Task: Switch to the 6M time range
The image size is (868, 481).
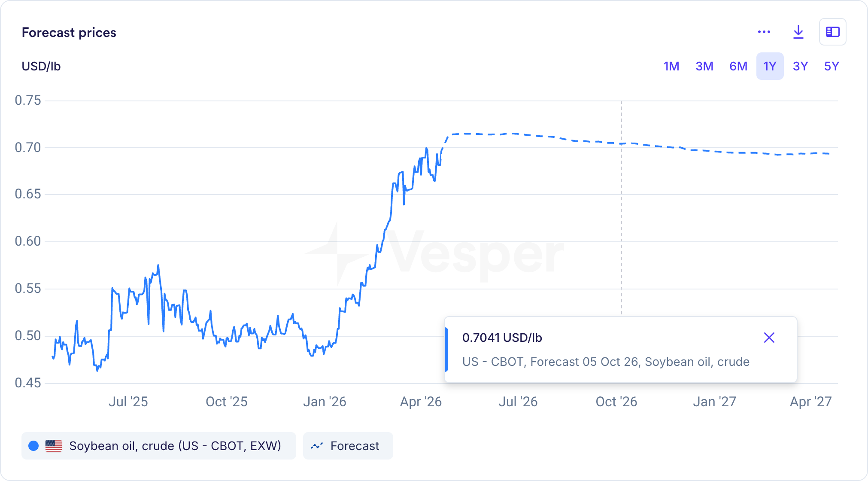Action: click(738, 66)
